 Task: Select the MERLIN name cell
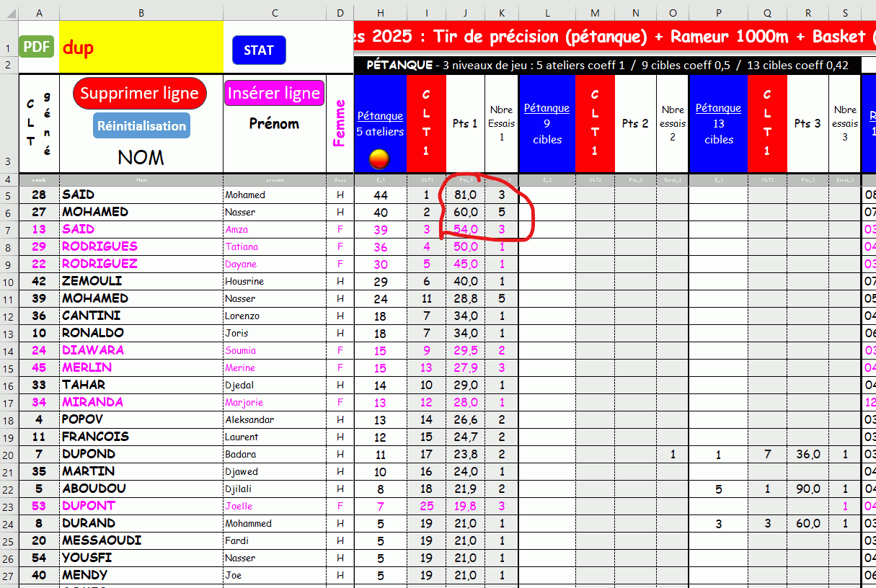coord(141,367)
